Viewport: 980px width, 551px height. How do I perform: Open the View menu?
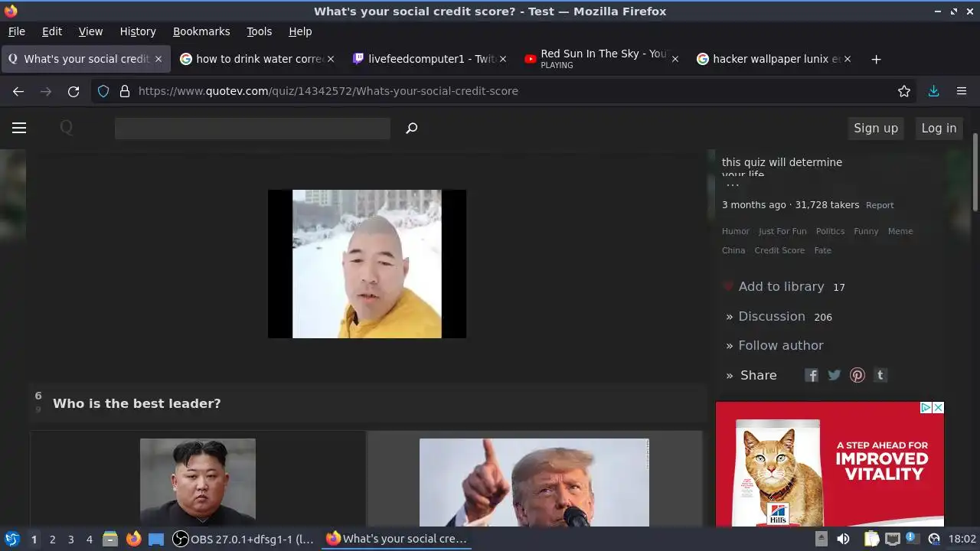pyautogui.click(x=90, y=31)
